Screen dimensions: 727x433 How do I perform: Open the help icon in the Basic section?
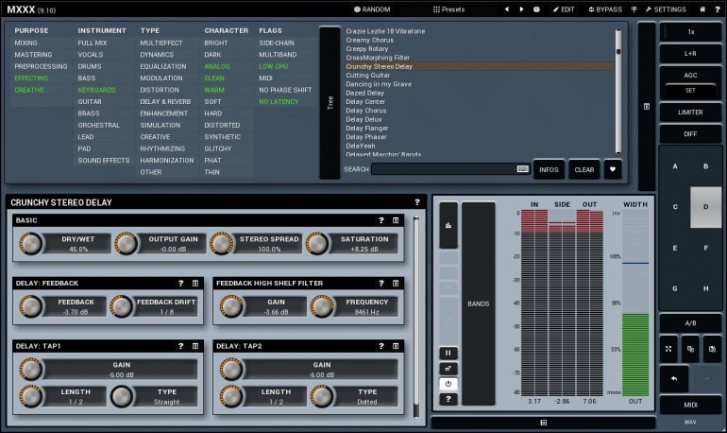[381, 220]
